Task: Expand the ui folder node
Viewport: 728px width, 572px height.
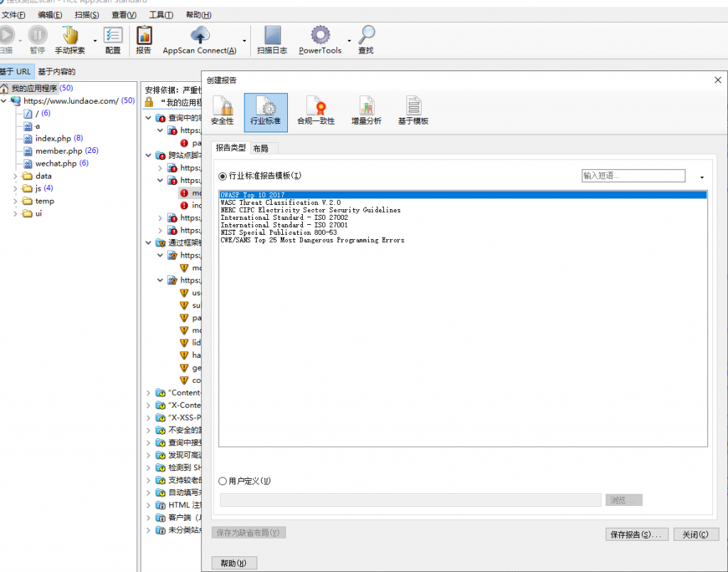Action: point(16,213)
